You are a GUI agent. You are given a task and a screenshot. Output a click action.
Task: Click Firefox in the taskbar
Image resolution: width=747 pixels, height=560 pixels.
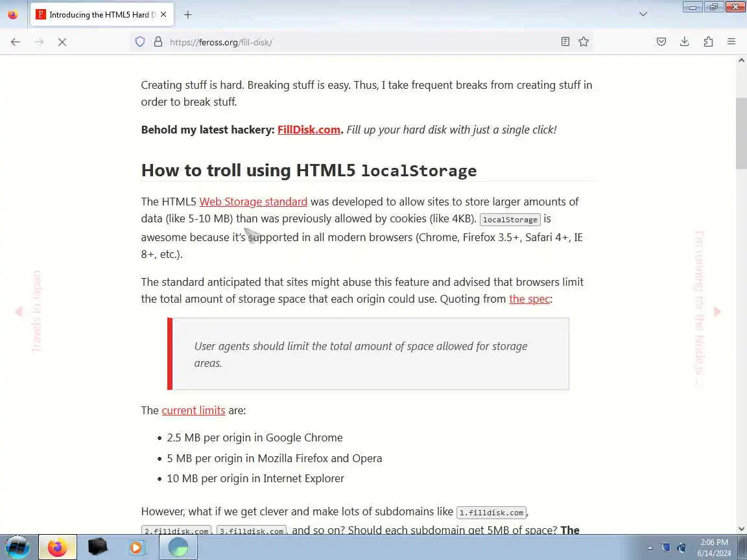pos(58,547)
